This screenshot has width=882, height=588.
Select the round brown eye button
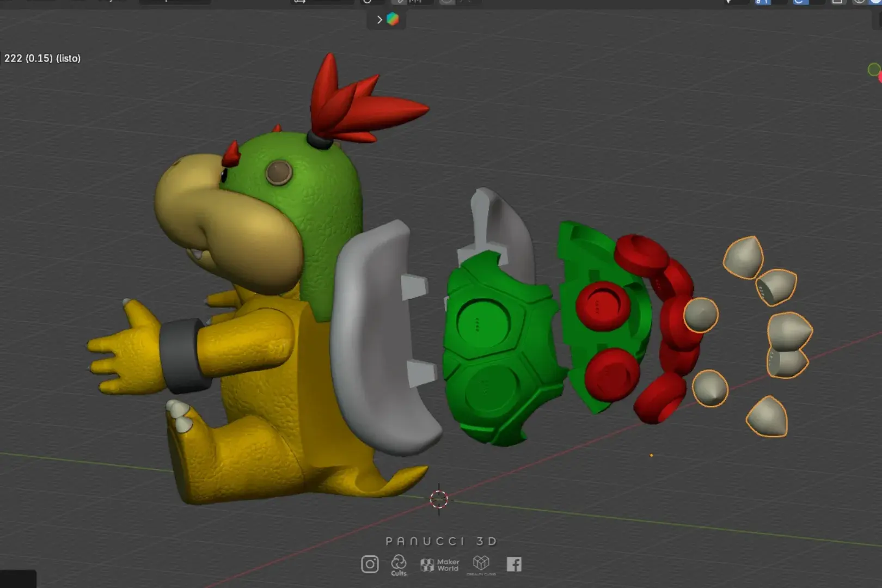tap(279, 173)
